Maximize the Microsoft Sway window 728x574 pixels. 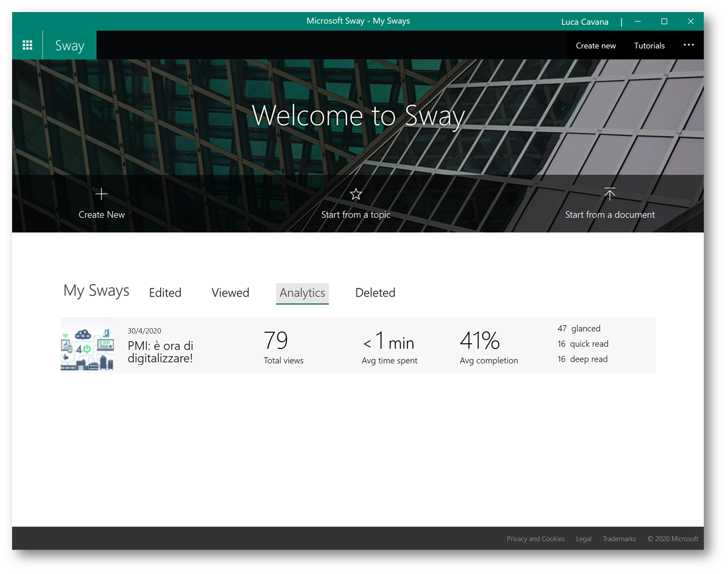point(664,21)
